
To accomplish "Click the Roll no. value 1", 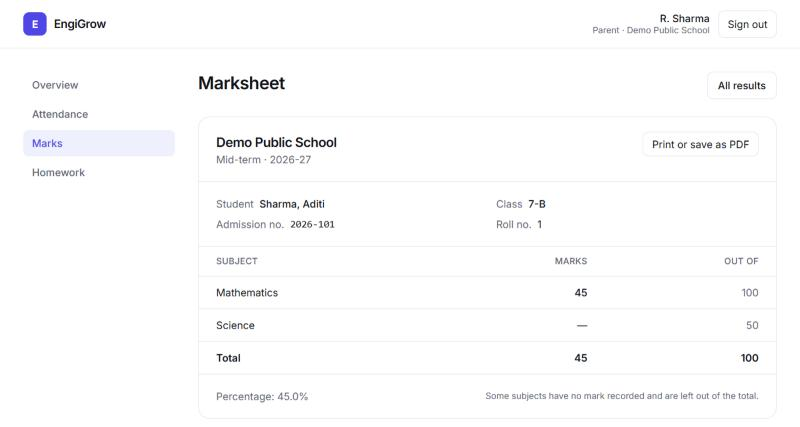I will [x=539, y=224].
